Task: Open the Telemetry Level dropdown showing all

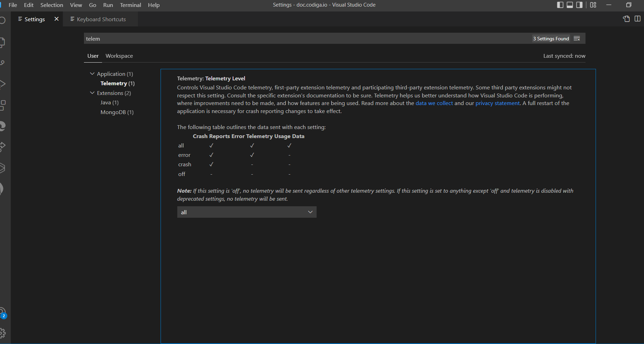Action: coord(247,212)
